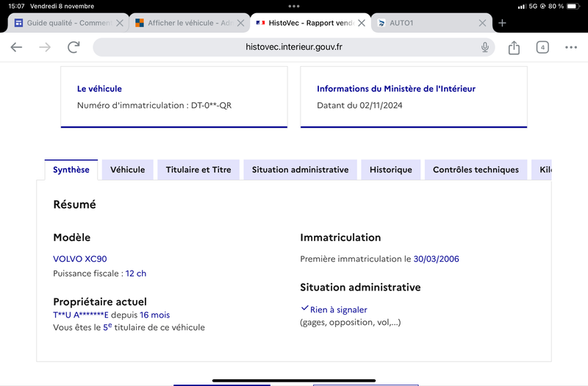Tap the microphone icon in address bar

coord(485,47)
